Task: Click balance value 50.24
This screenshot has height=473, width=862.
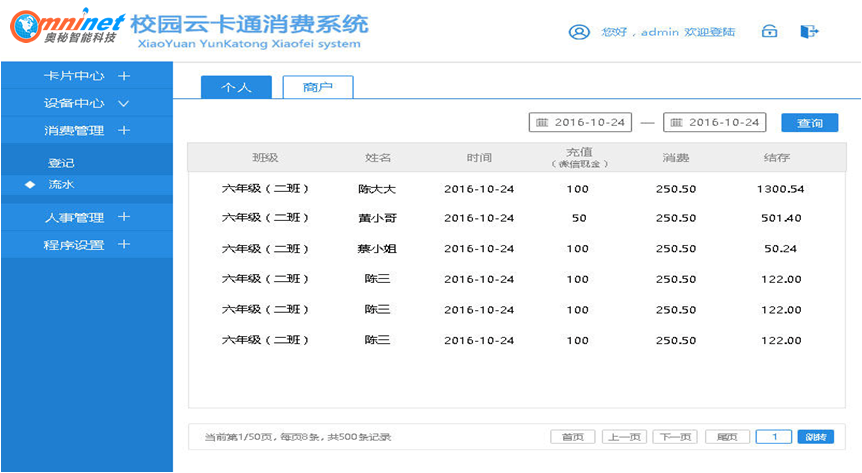Action: pyautogui.click(x=780, y=249)
